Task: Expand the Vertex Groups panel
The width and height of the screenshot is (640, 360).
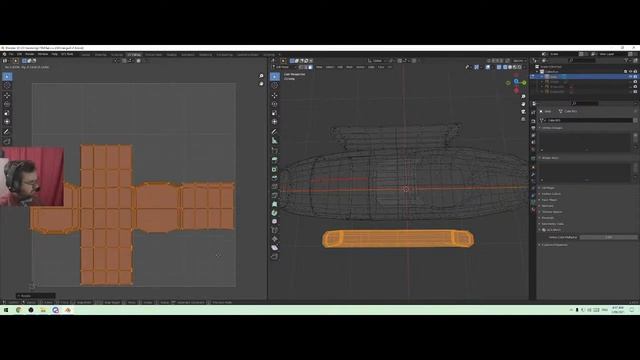Action: click(x=552, y=128)
